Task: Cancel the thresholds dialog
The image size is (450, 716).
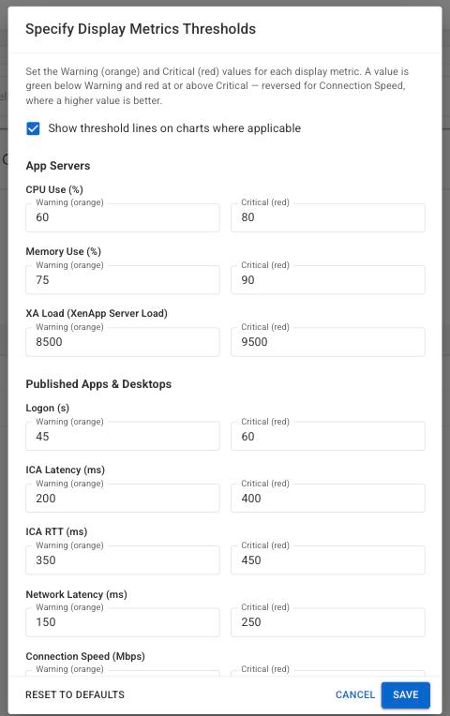Action: tap(355, 695)
